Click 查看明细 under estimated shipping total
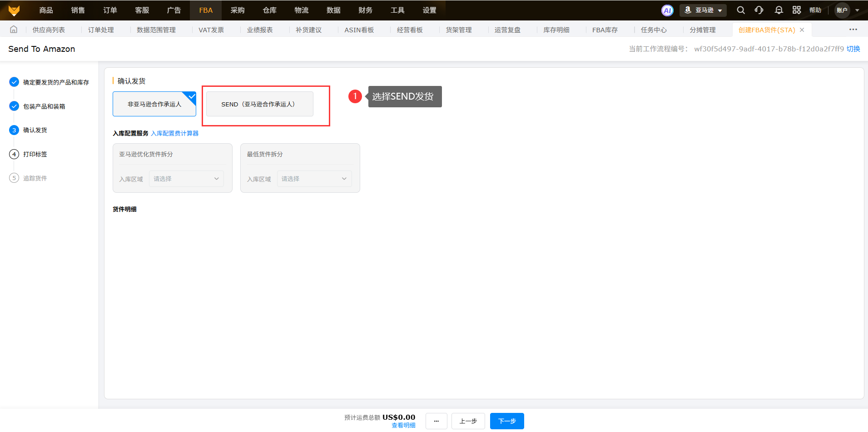 click(x=403, y=426)
